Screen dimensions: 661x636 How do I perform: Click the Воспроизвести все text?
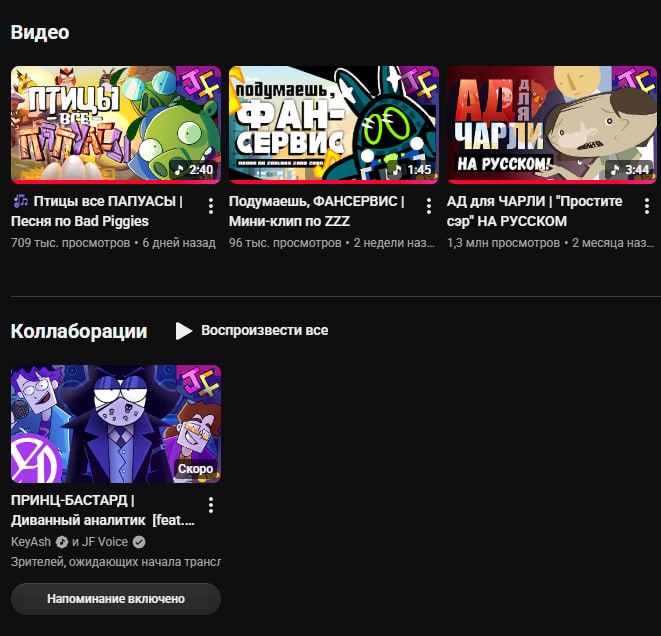pos(264,330)
